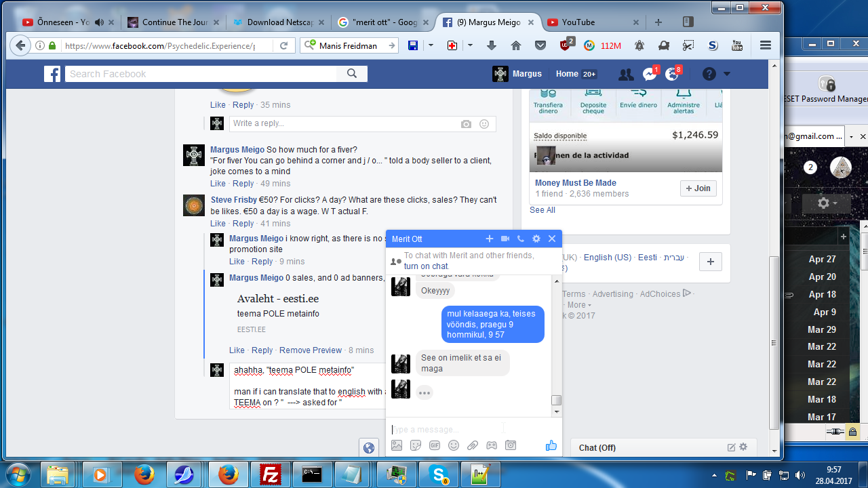
Task: Open the Pocket toolbar icon
Action: pos(540,45)
